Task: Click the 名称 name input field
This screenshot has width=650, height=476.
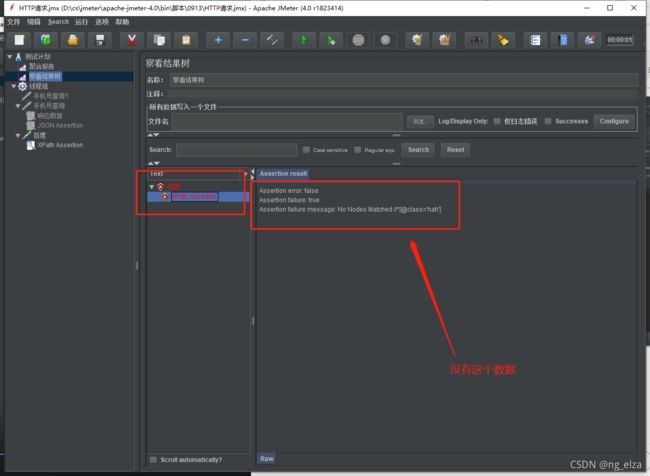Action: 403,80
